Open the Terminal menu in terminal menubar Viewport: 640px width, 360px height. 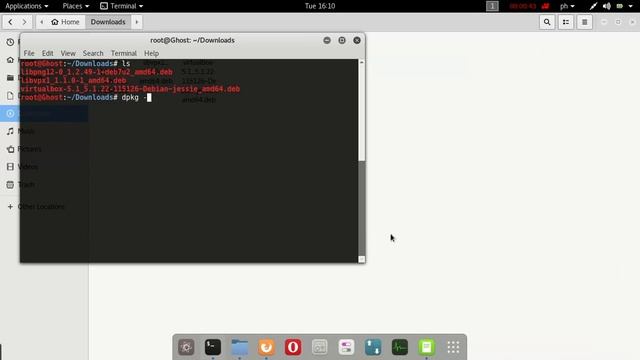(124, 53)
